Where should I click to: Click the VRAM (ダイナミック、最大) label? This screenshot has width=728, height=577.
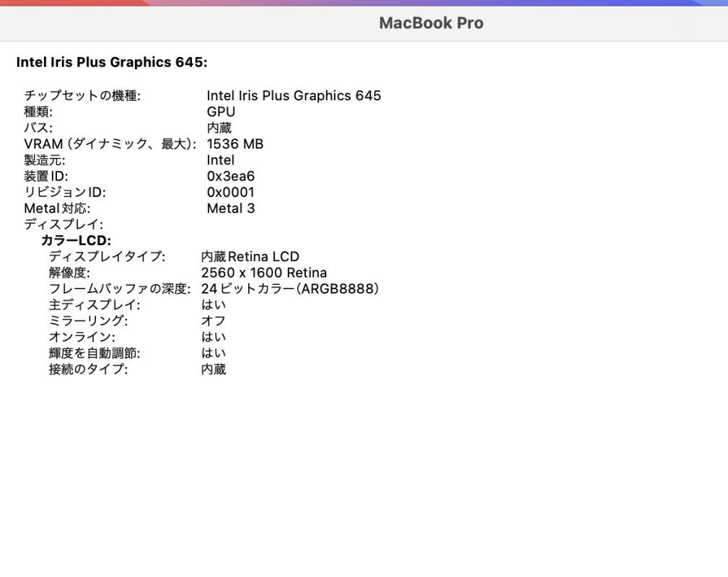(110, 144)
